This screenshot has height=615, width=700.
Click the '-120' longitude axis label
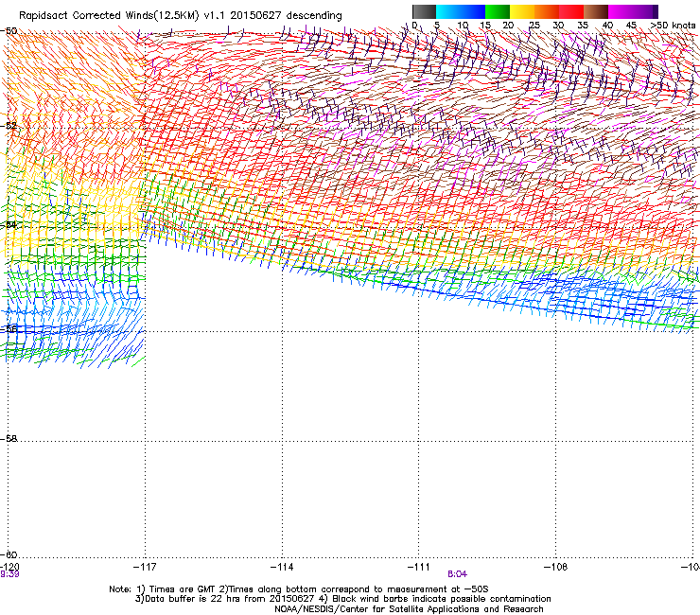(x=9, y=567)
